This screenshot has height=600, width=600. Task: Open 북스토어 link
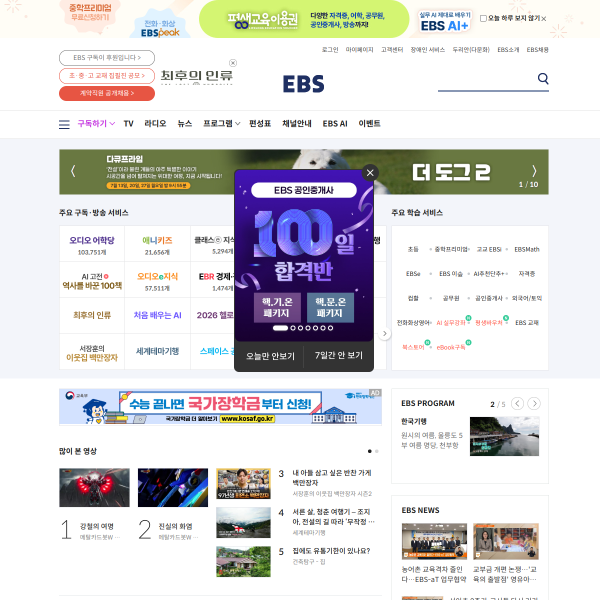[413, 347]
